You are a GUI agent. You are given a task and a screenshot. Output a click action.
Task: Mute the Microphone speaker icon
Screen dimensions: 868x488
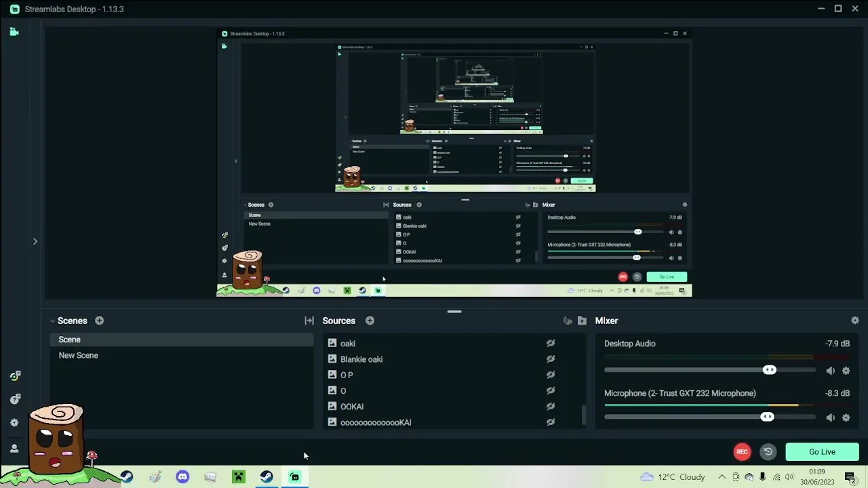coord(830,418)
